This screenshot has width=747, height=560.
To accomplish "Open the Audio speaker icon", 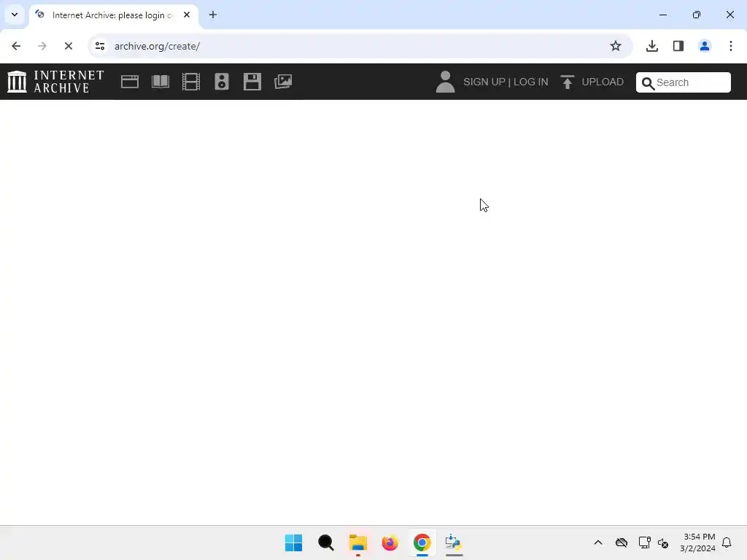I will [x=222, y=82].
